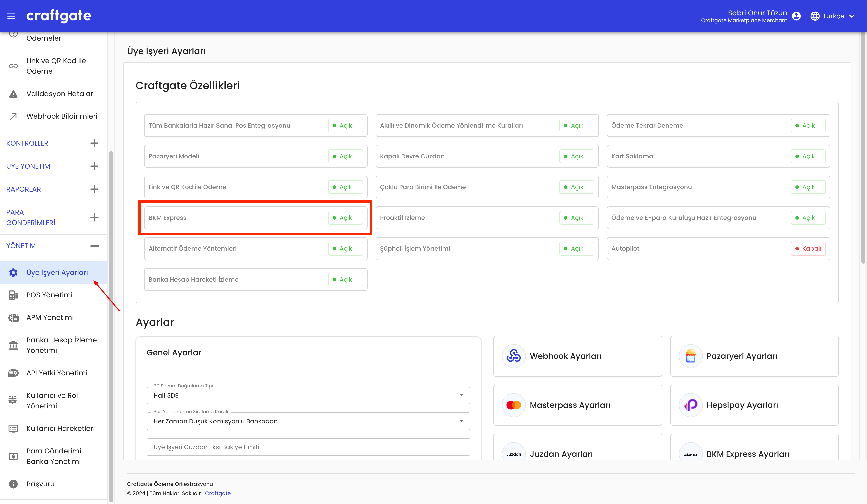Toggle Kart Saklama Açık status
The height and width of the screenshot is (504, 867).
[x=808, y=156]
